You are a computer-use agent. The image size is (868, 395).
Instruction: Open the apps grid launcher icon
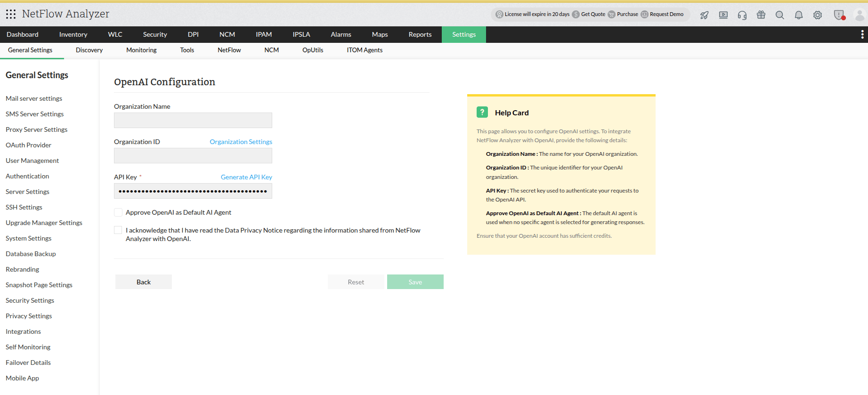pyautogui.click(x=11, y=14)
